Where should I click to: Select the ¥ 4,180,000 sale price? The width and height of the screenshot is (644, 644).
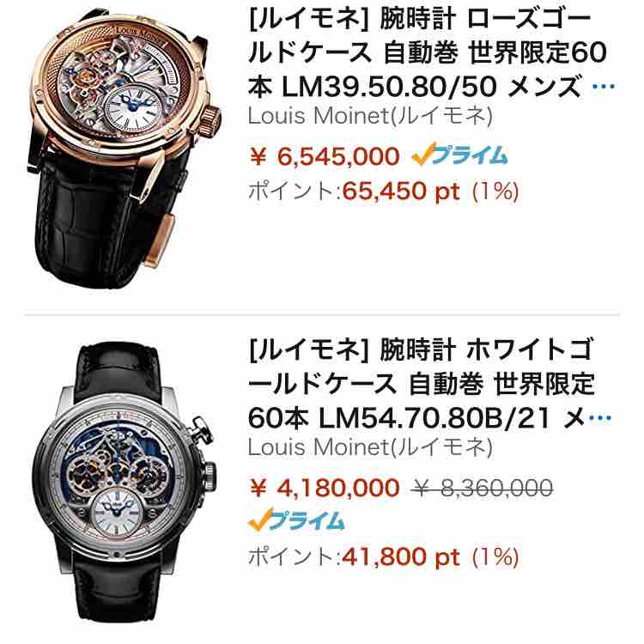325,488
